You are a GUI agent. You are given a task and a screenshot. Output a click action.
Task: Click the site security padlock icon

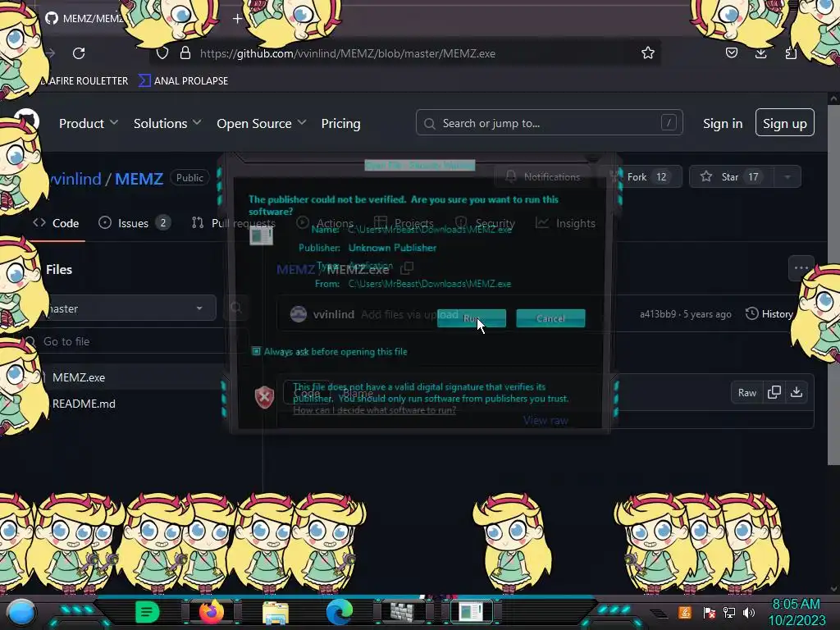(185, 52)
